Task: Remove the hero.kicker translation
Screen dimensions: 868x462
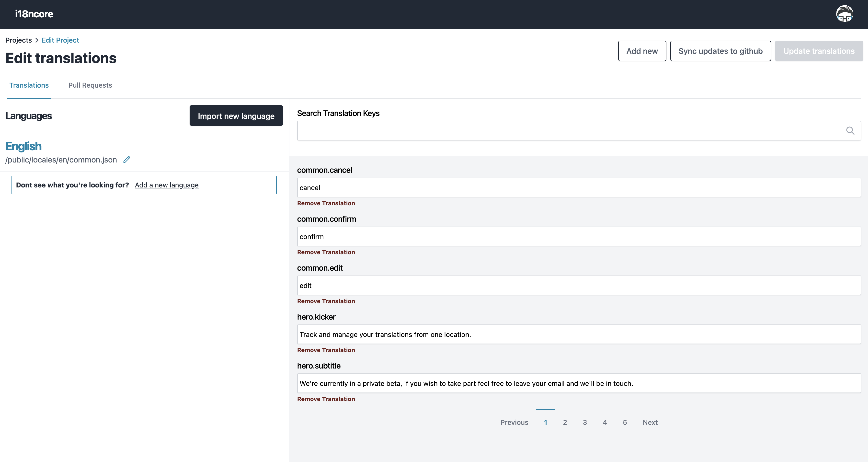Action: (326, 350)
